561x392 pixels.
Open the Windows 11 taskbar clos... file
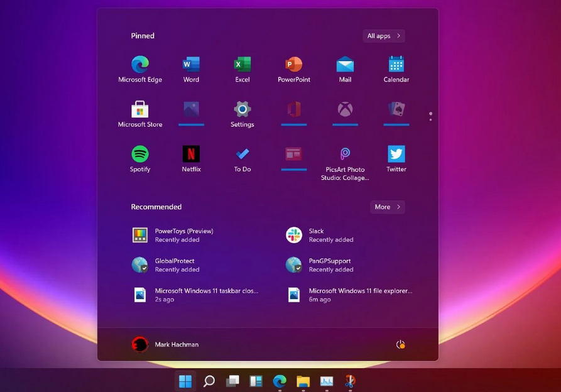point(195,295)
